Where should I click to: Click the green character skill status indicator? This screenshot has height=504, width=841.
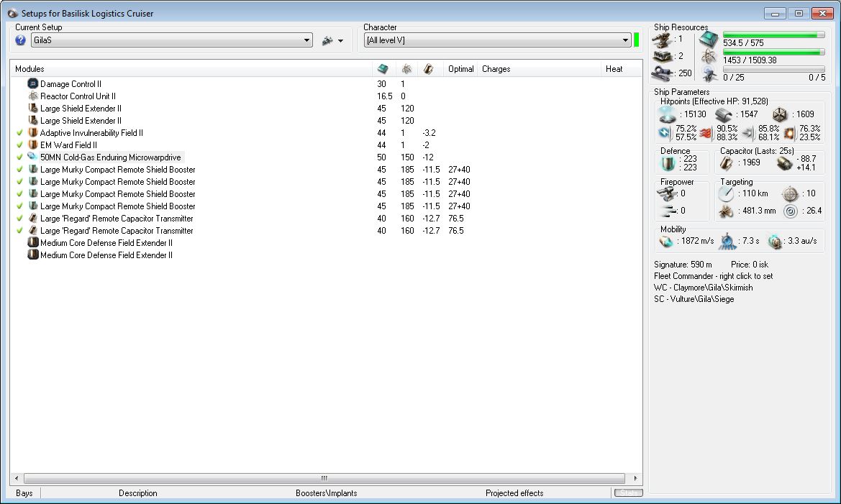tap(637, 40)
